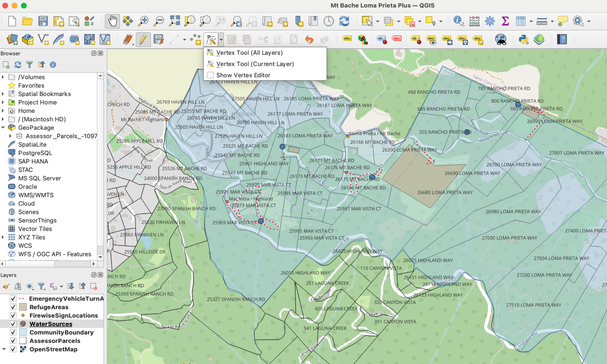Open a project using the folder icon
Image resolution: width=607 pixels, height=364 pixels.
tap(28, 21)
